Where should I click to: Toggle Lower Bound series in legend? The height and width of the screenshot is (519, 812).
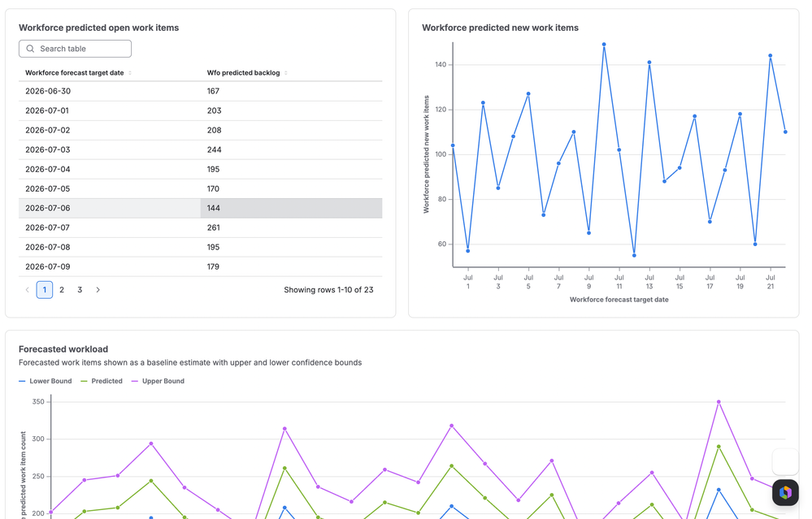(x=45, y=381)
